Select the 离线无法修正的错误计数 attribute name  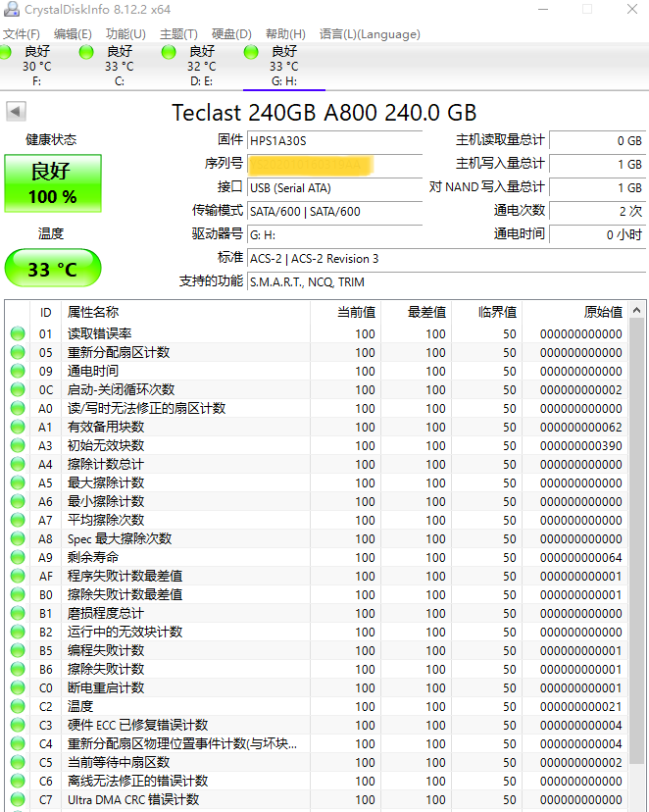[137, 781]
